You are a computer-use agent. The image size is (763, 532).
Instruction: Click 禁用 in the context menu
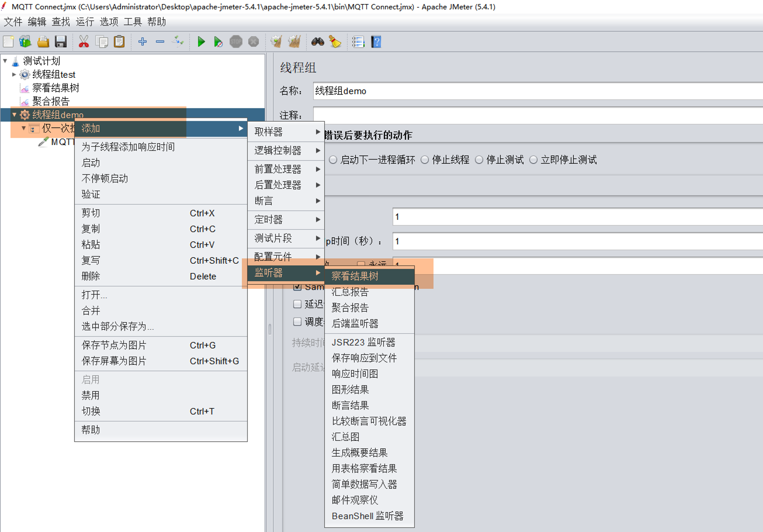coord(161,395)
